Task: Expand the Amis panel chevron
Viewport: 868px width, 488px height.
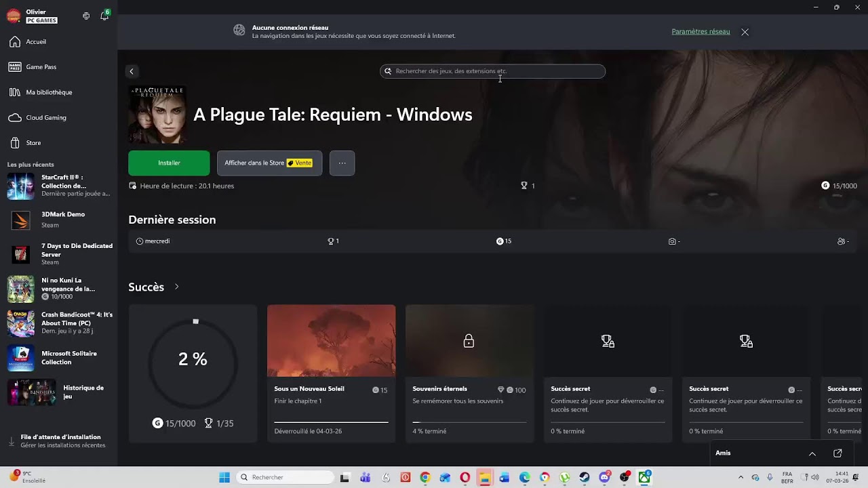Action: (812, 453)
